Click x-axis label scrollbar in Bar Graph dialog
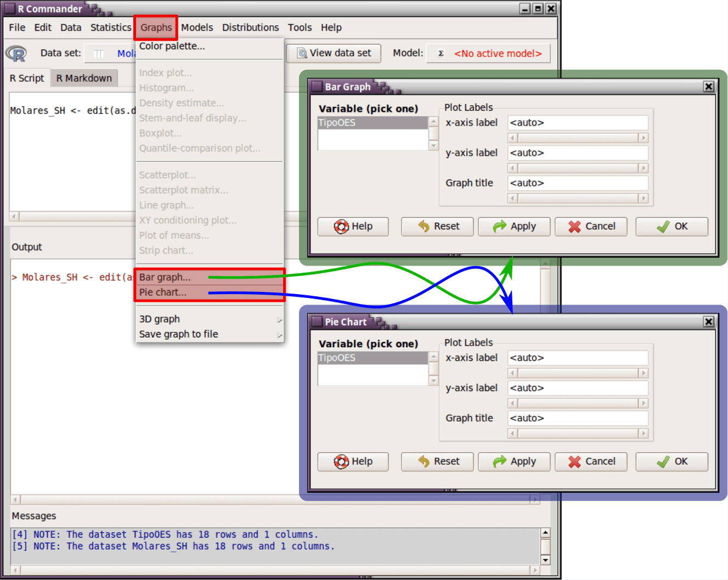728x580 pixels. pos(578,138)
